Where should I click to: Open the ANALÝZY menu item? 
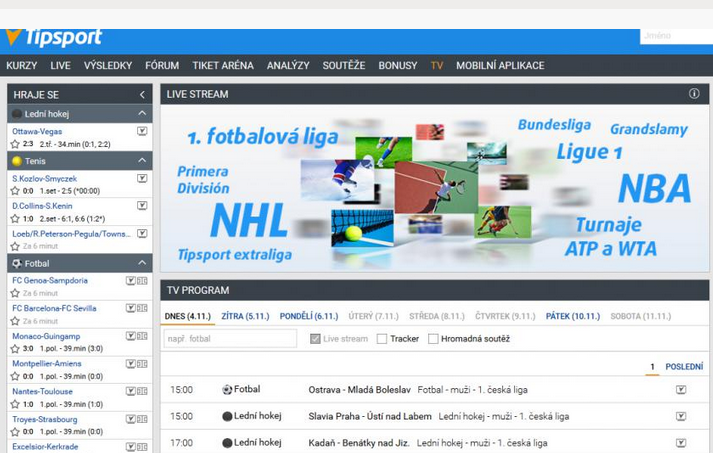pyautogui.click(x=288, y=65)
